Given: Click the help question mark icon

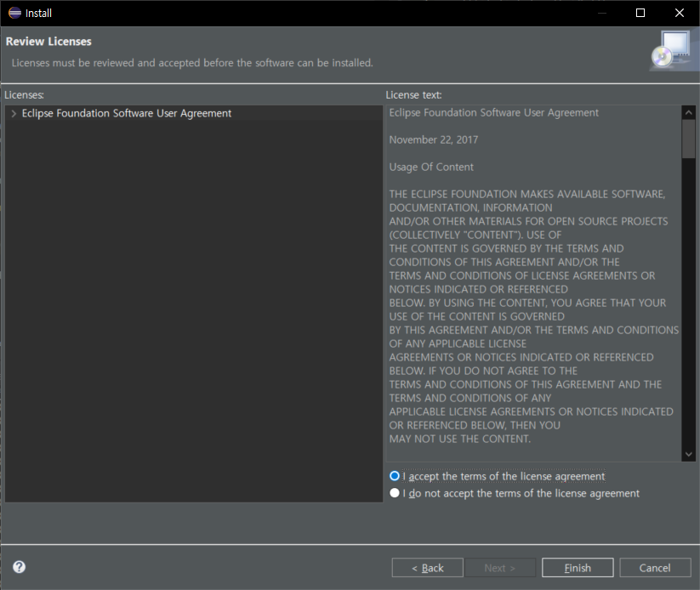Looking at the screenshot, I should [x=20, y=567].
